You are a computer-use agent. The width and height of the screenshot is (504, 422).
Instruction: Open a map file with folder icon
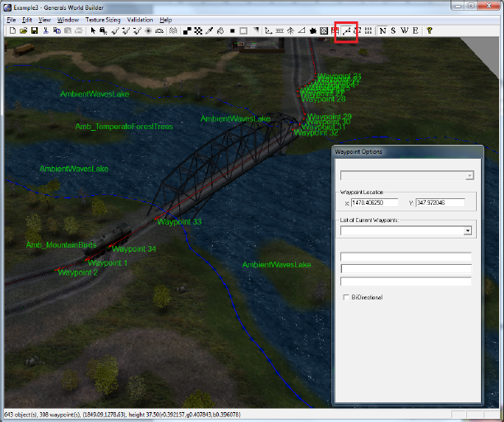point(23,30)
